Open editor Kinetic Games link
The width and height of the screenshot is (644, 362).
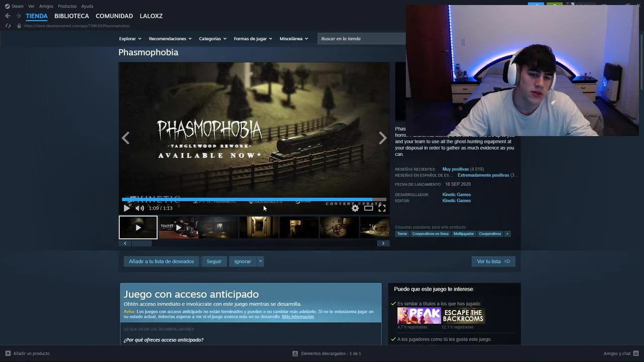[456, 201]
